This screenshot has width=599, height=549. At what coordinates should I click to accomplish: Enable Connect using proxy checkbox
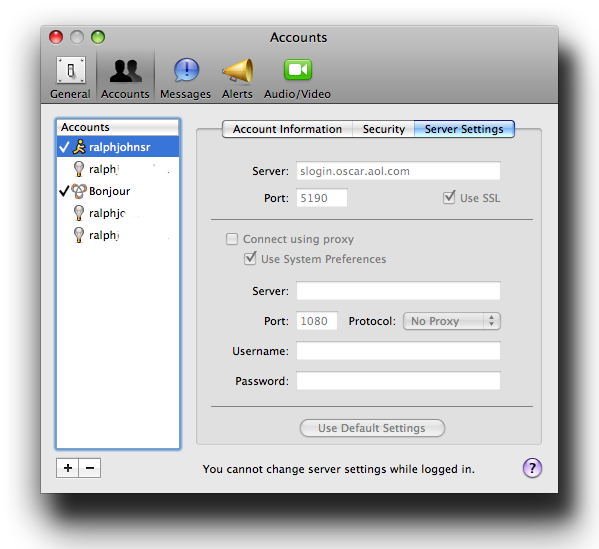[x=232, y=239]
